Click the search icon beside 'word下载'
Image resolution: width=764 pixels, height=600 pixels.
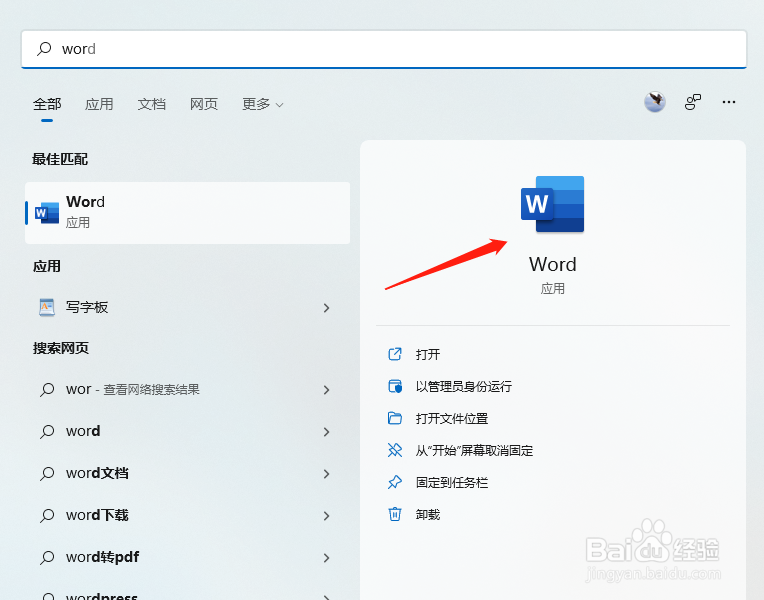click(x=47, y=515)
